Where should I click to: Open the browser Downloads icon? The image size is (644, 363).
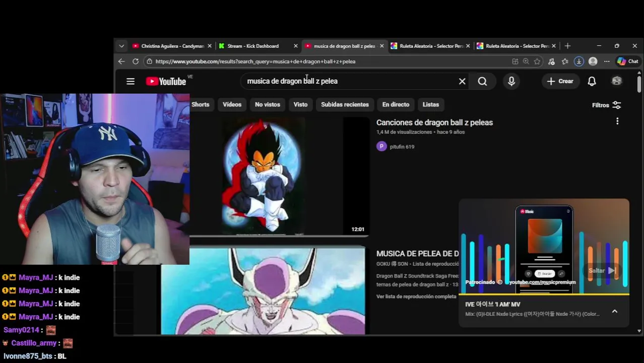579,62
